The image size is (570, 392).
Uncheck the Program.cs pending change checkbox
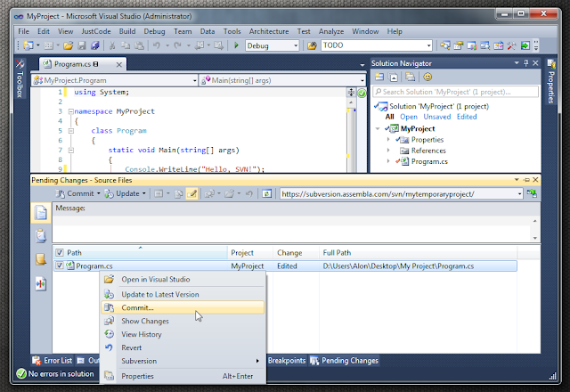(x=60, y=265)
